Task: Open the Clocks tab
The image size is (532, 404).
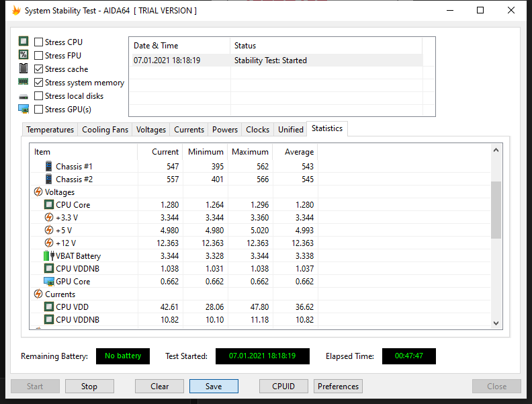Action: coord(257,130)
